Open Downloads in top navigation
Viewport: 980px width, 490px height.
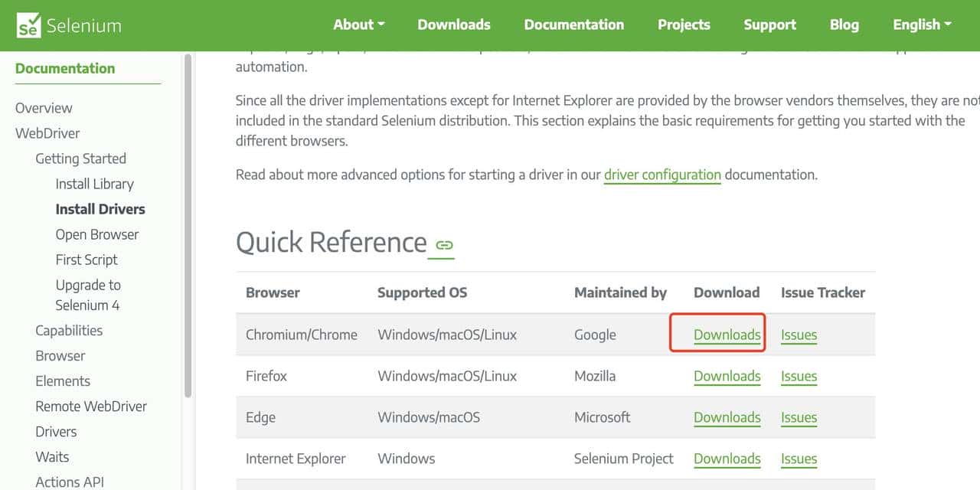click(x=454, y=24)
